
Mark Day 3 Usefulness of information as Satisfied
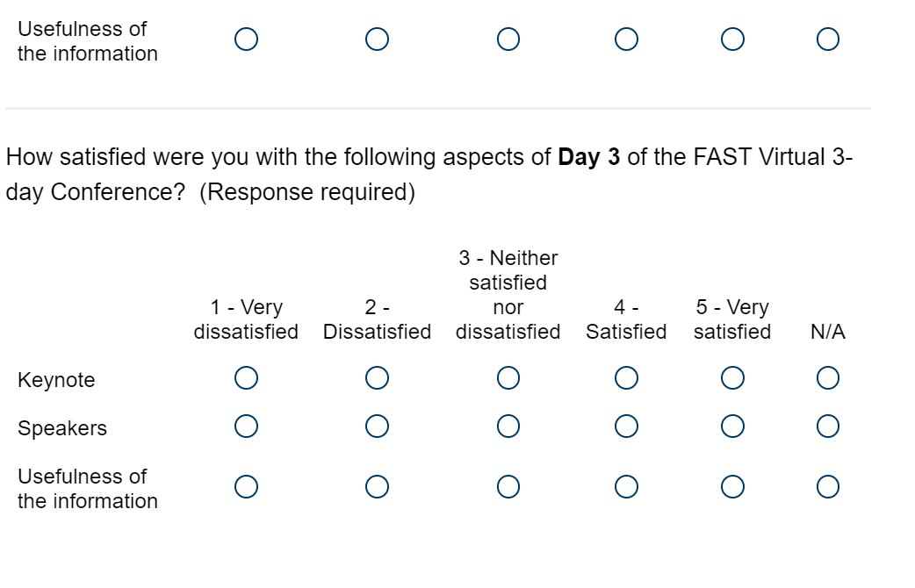coord(626,486)
